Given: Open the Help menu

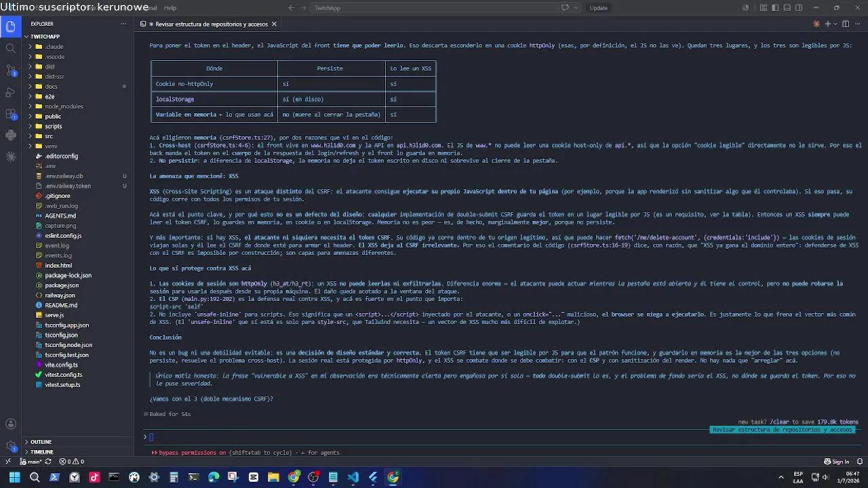Looking at the screenshot, I should 170,7.
